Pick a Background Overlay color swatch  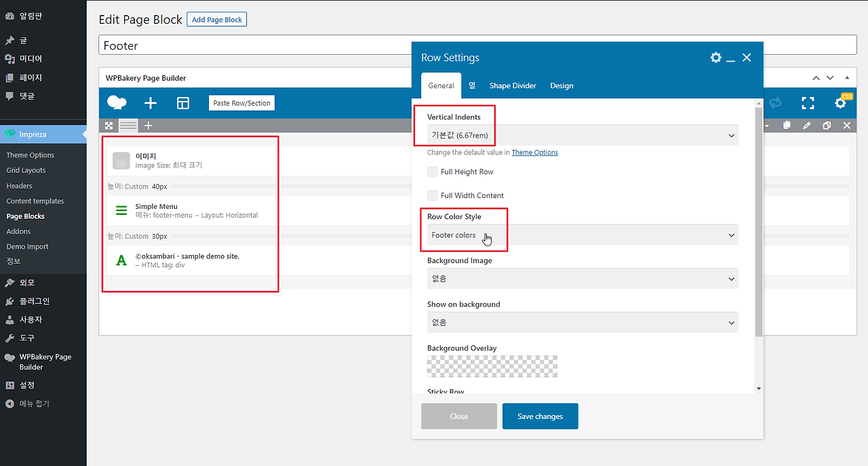[492, 366]
